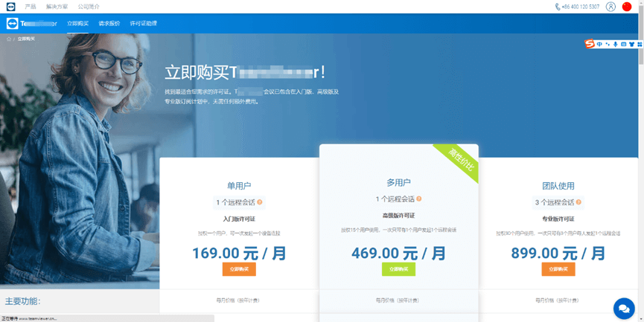This screenshot has height=322, width=644.
Task: Click orange 立即购买 button for 899.00 plan
Action: (x=558, y=269)
